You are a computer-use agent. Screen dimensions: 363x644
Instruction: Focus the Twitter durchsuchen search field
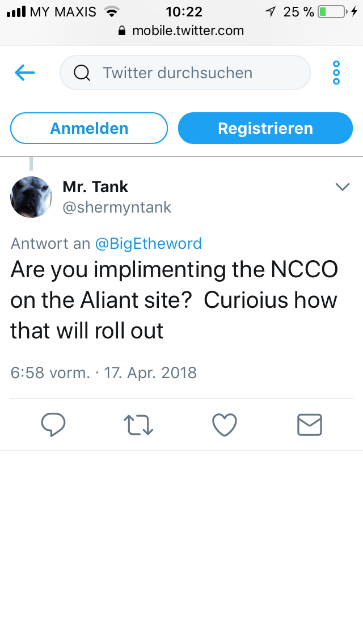193,73
